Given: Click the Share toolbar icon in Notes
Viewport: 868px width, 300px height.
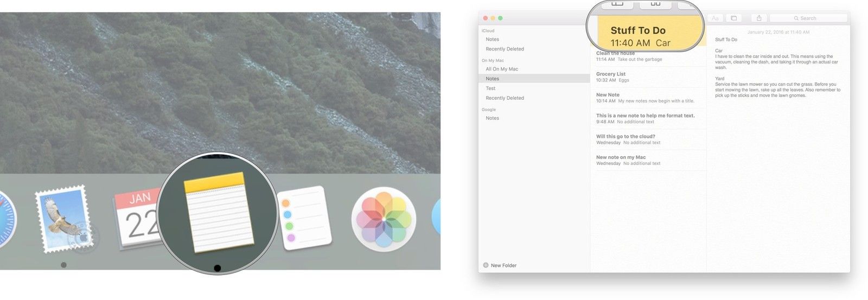Looking at the screenshot, I should 759,18.
